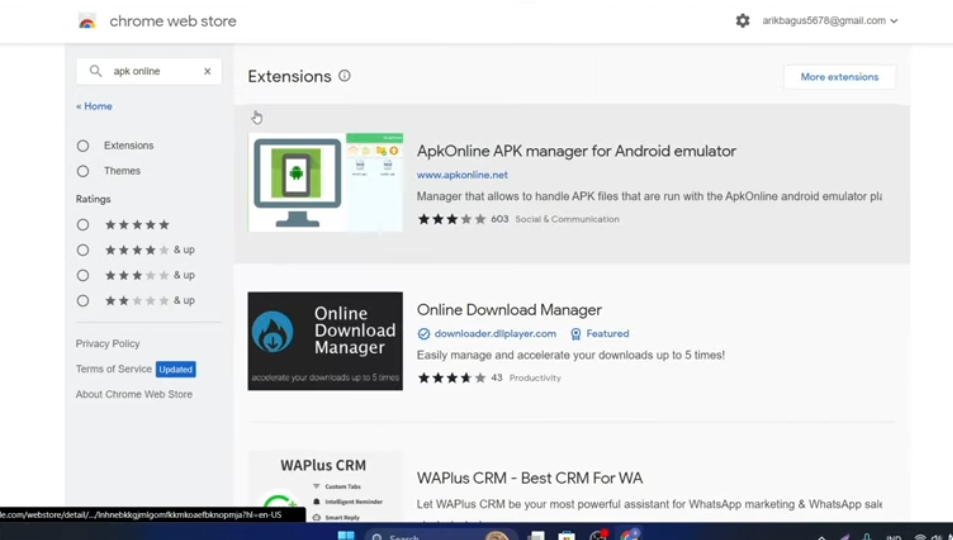Choose the 5-star rating filter
This screenshot has height=540, width=953.
[x=83, y=225]
